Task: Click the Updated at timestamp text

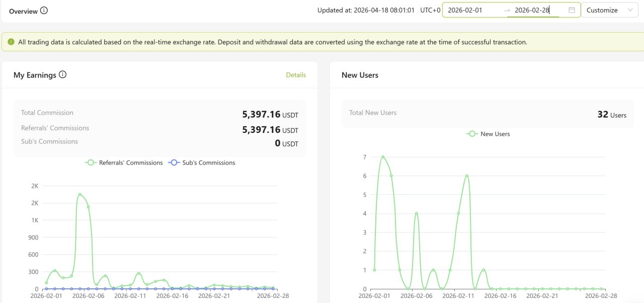Action: 366,10
